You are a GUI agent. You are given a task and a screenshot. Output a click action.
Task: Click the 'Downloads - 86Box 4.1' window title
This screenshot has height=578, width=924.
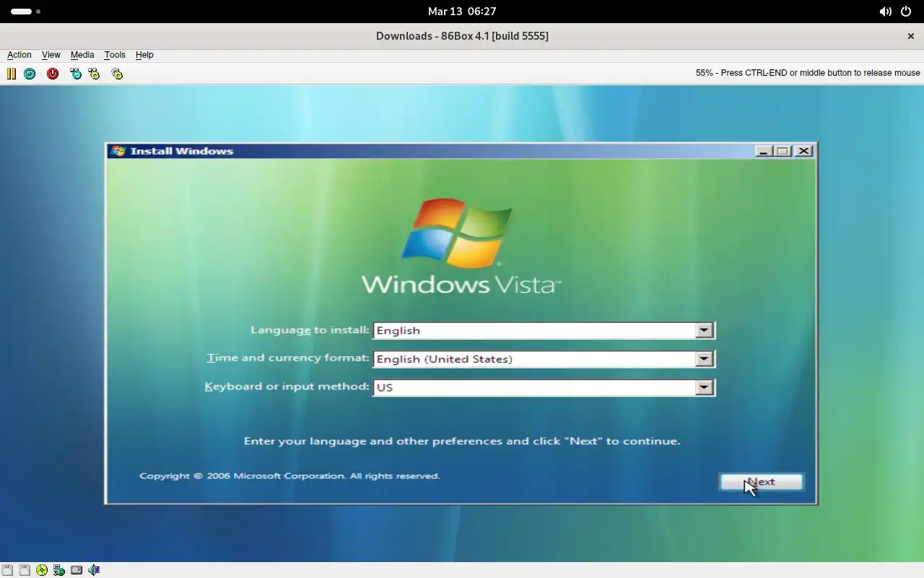tap(462, 36)
